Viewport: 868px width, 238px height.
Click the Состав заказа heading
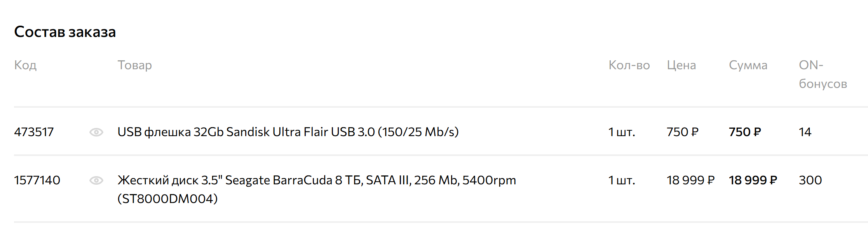coord(65,32)
